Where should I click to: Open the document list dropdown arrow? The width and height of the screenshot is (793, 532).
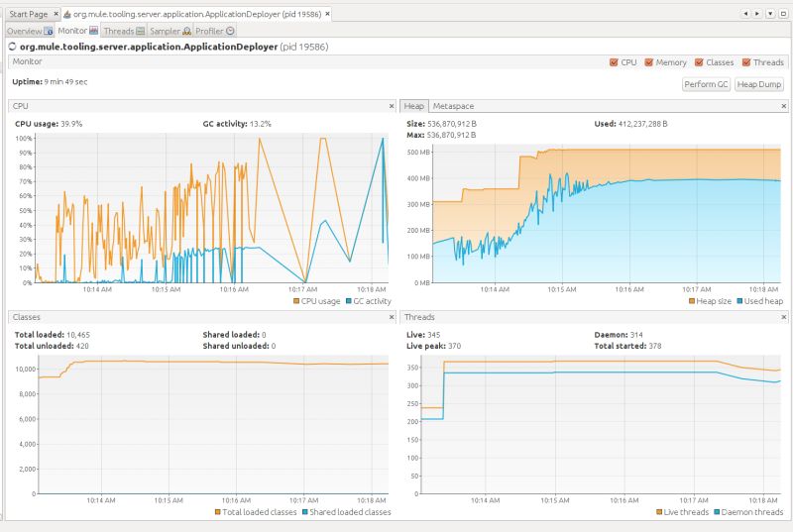pyautogui.click(x=770, y=14)
